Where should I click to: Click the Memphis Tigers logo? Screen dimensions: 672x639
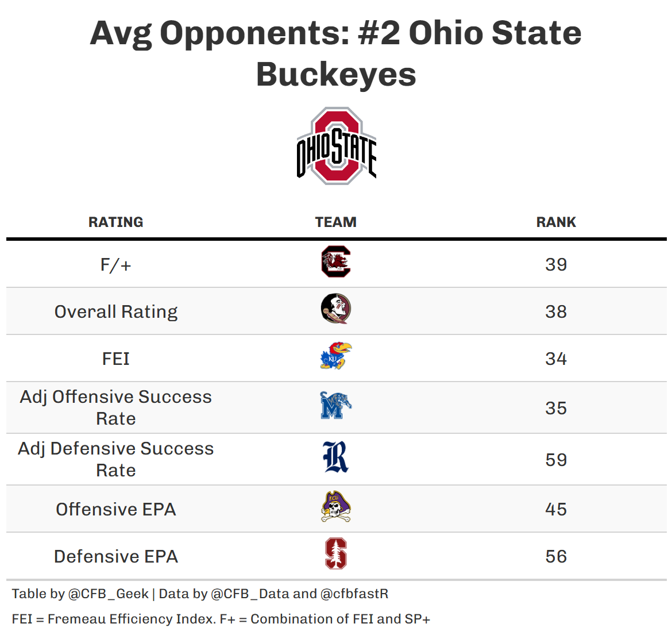pyautogui.click(x=336, y=406)
